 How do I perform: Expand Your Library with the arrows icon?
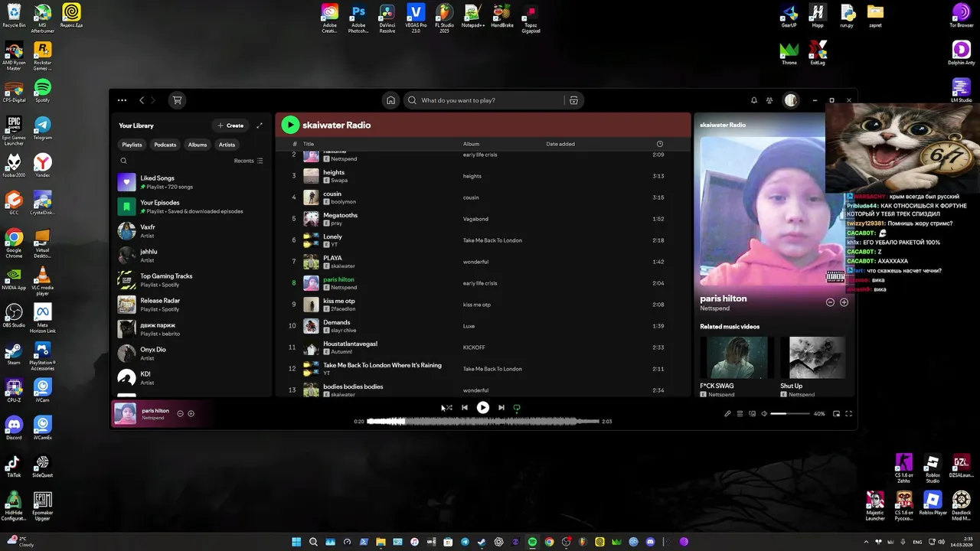click(x=260, y=126)
